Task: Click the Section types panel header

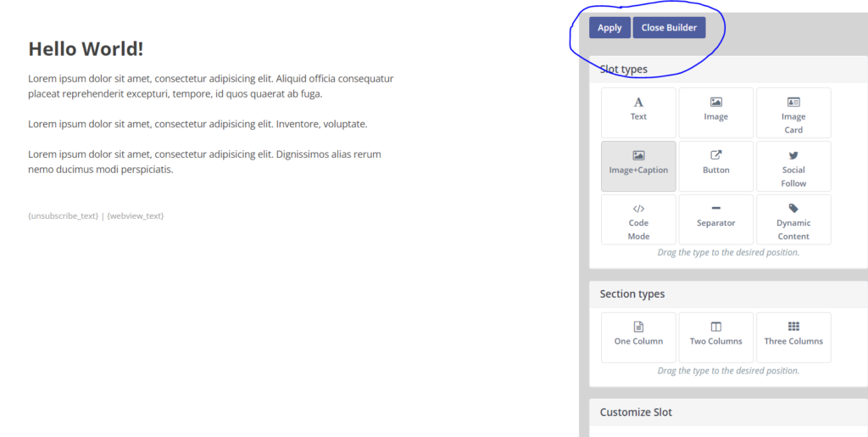Action: [x=728, y=294]
